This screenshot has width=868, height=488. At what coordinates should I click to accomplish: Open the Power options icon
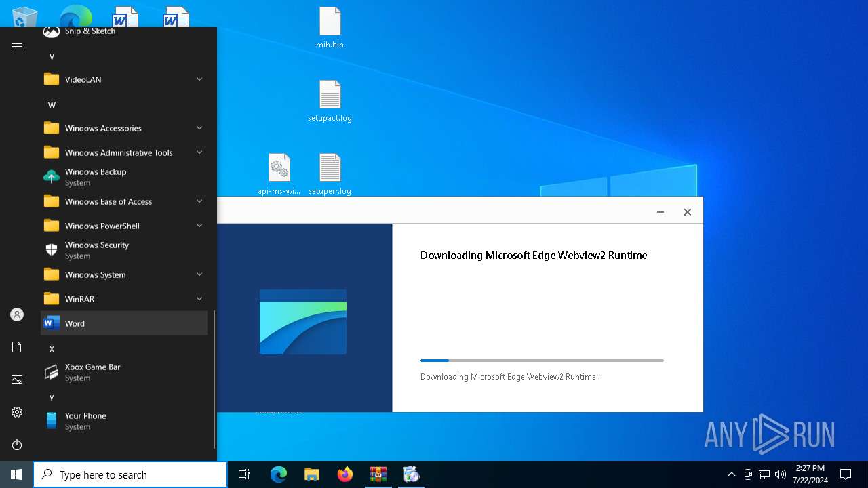(x=17, y=445)
